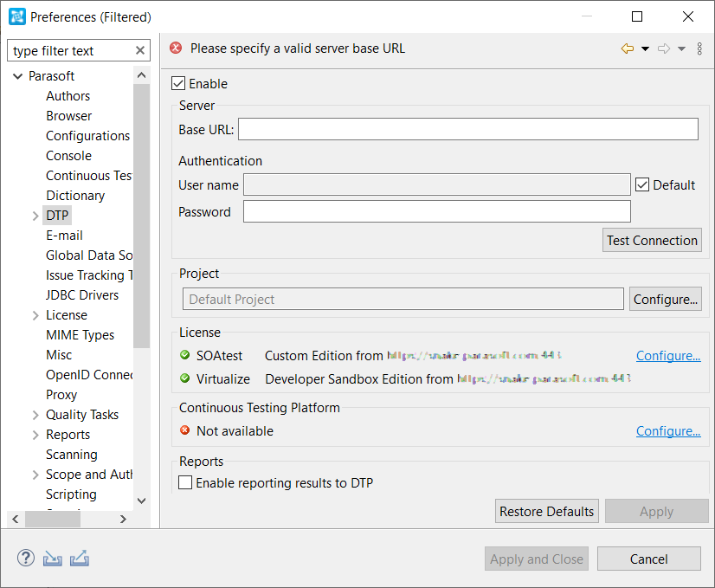Click Configure button next to Default Project
This screenshot has height=588, width=715.
666,300
